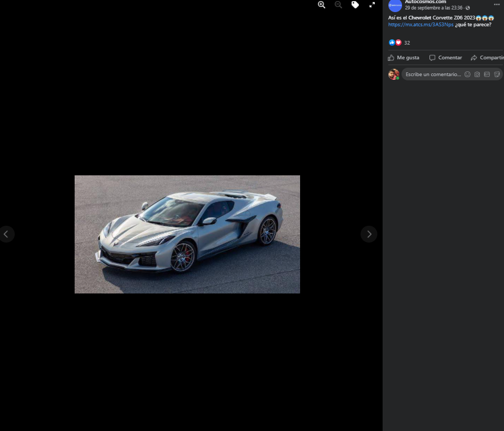View the like reaction icon
The height and width of the screenshot is (431, 504).
pos(392,43)
